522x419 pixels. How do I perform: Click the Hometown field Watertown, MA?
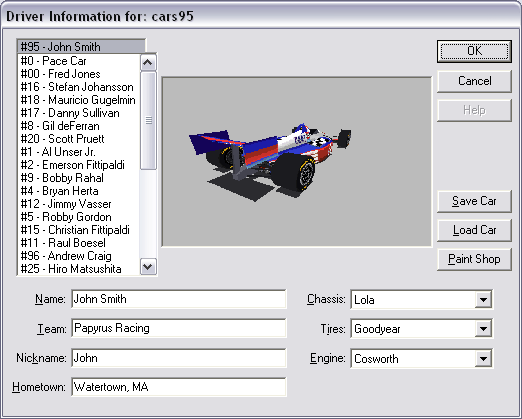click(179, 387)
